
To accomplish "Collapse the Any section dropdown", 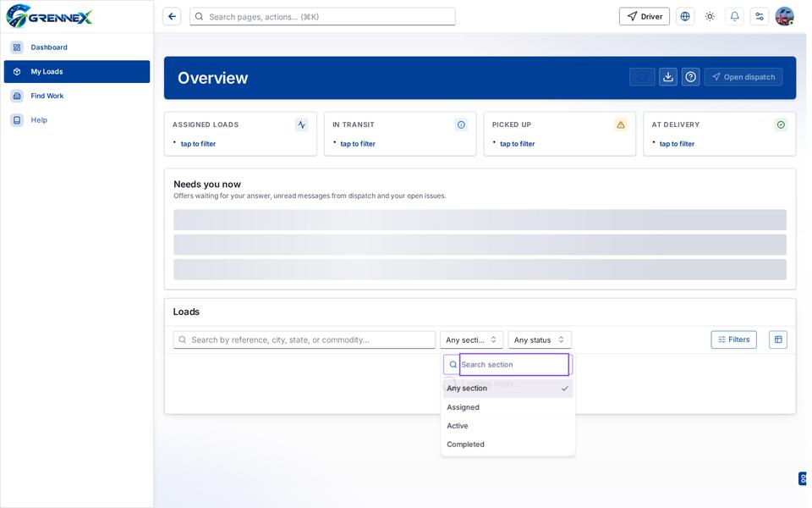I will (x=471, y=340).
